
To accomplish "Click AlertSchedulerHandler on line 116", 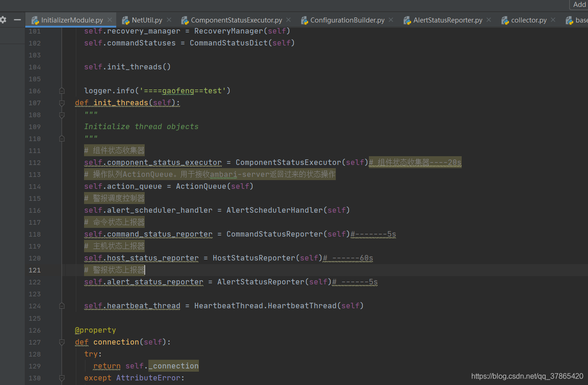I will [x=274, y=210].
